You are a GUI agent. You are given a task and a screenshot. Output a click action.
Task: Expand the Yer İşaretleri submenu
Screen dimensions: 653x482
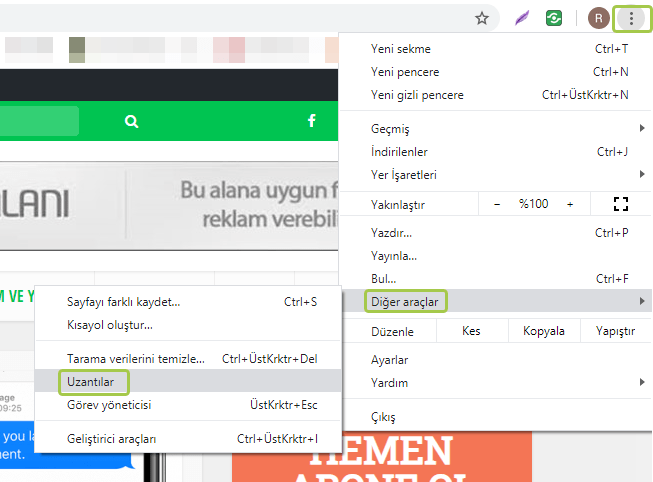click(496, 175)
